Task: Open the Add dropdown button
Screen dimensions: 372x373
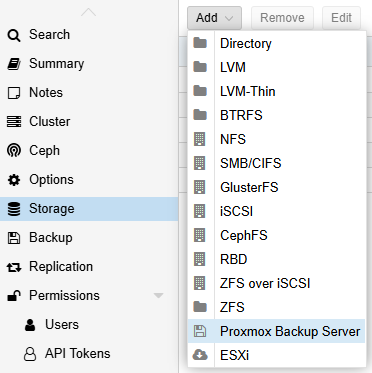Action: pyautogui.click(x=214, y=18)
